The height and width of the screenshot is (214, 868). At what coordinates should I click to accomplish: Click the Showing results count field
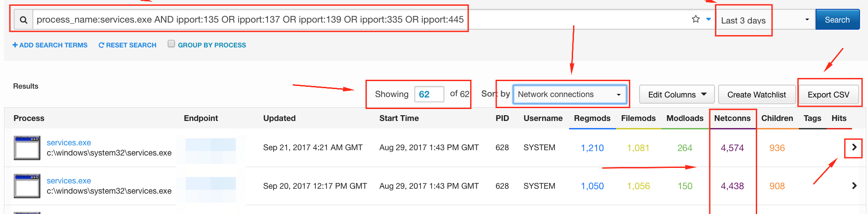tap(428, 94)
